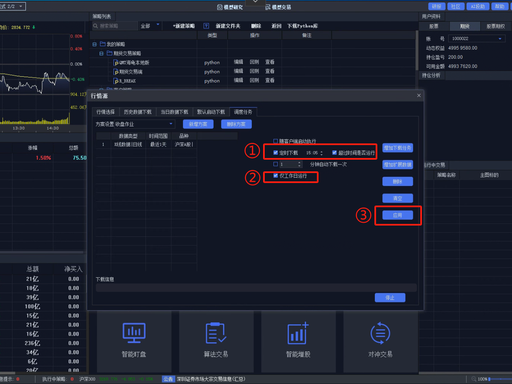
Task: Click the 编辑 link of first python strategy
Action: pyautogui.click(x=238, y=62)
